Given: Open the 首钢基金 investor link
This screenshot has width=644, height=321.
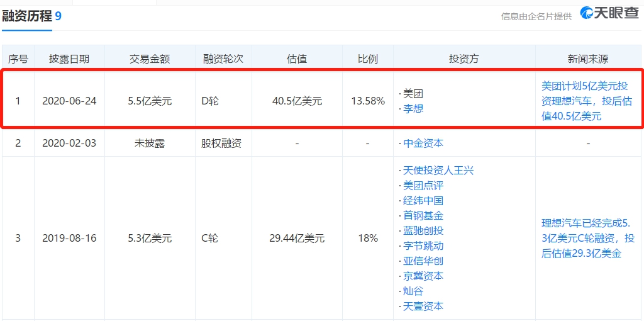Looking at the screenshot, I should (x=423, y=215).
